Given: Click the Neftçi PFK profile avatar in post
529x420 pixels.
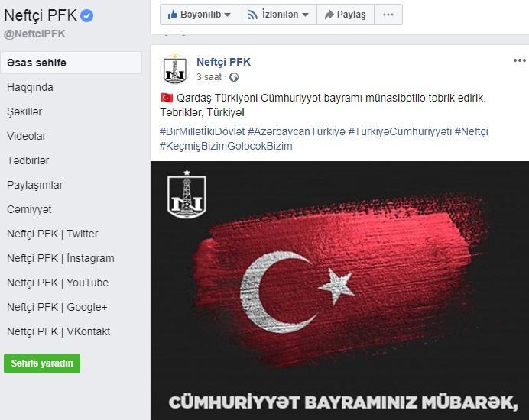Looking at the screenshot, I should [175, 69].
